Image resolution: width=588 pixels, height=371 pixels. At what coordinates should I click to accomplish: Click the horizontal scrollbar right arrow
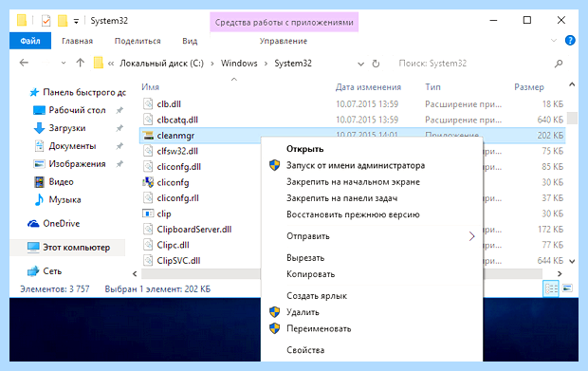(560, 274)
